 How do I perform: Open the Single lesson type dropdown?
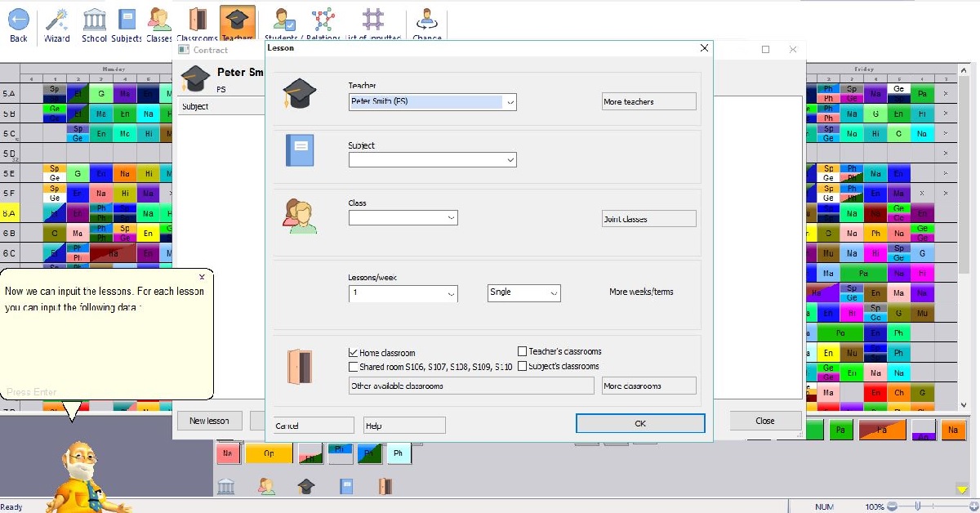click(x=555, y=292)
